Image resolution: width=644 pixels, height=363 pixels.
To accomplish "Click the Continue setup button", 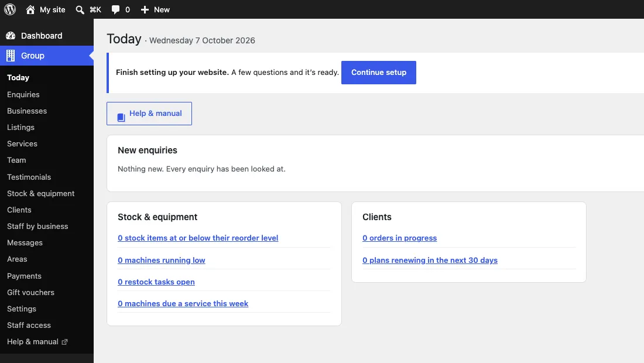I will [379, 72].
